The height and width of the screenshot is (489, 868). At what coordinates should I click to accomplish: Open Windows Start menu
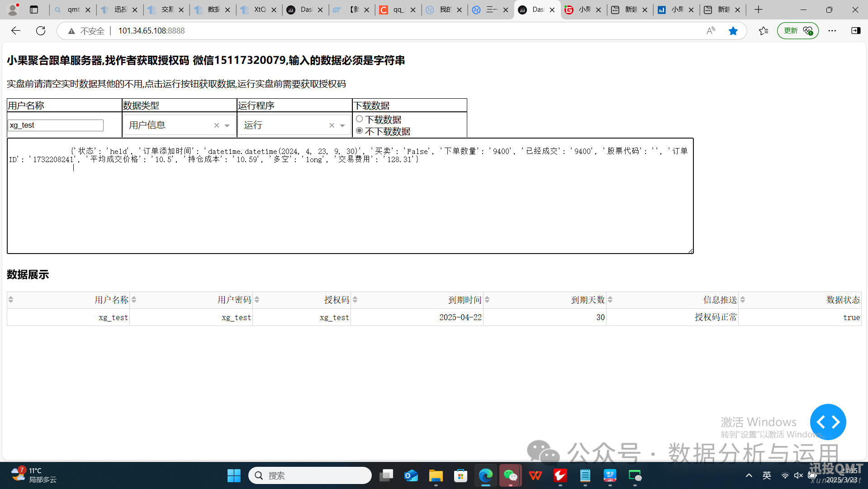(234, 475)
